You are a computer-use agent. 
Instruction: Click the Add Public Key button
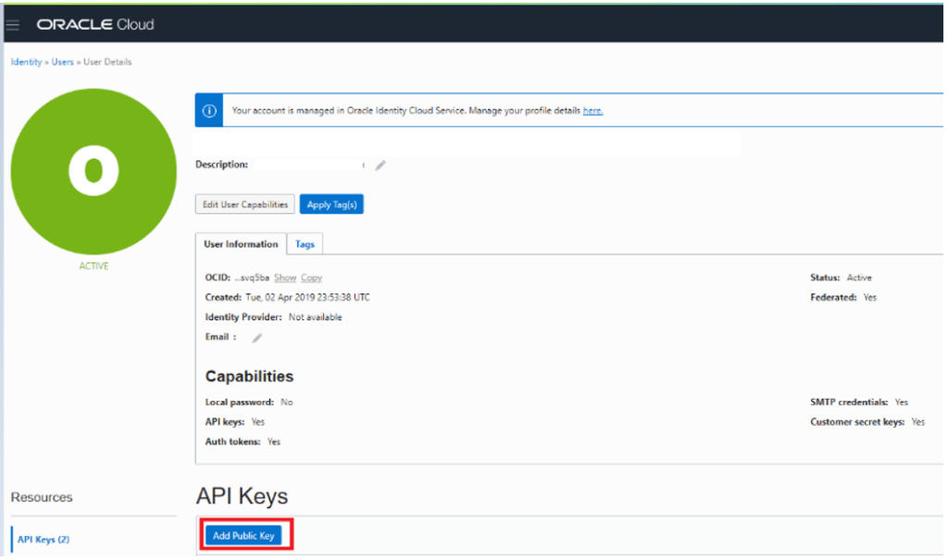point(244,536)
